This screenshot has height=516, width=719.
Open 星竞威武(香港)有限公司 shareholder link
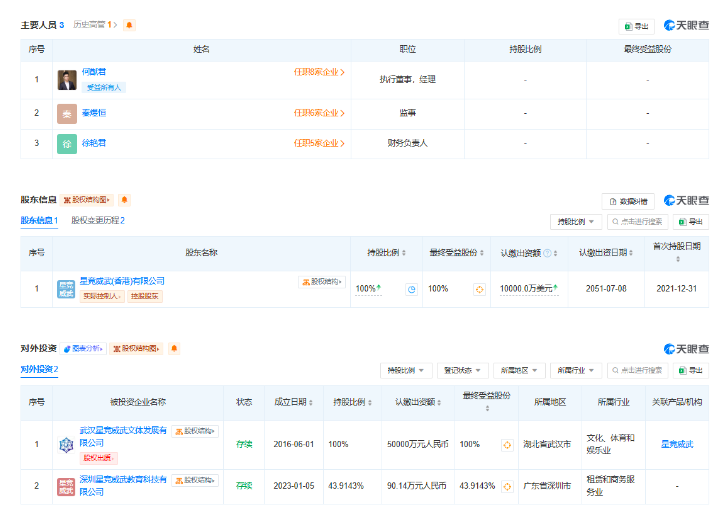122,282
